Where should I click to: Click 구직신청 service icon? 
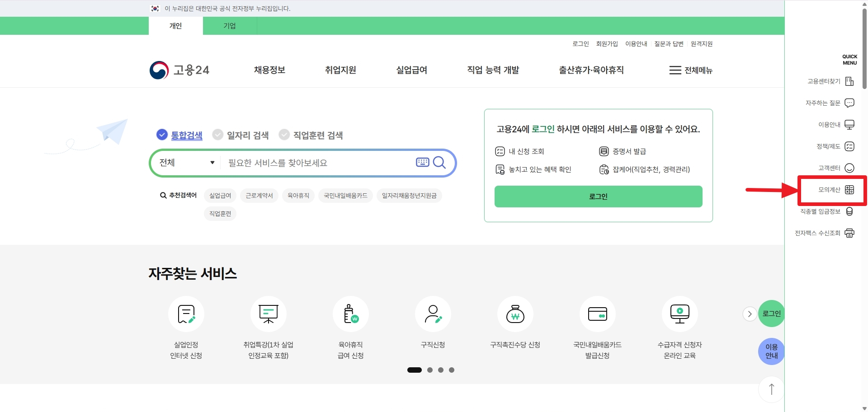coord(433,314)
